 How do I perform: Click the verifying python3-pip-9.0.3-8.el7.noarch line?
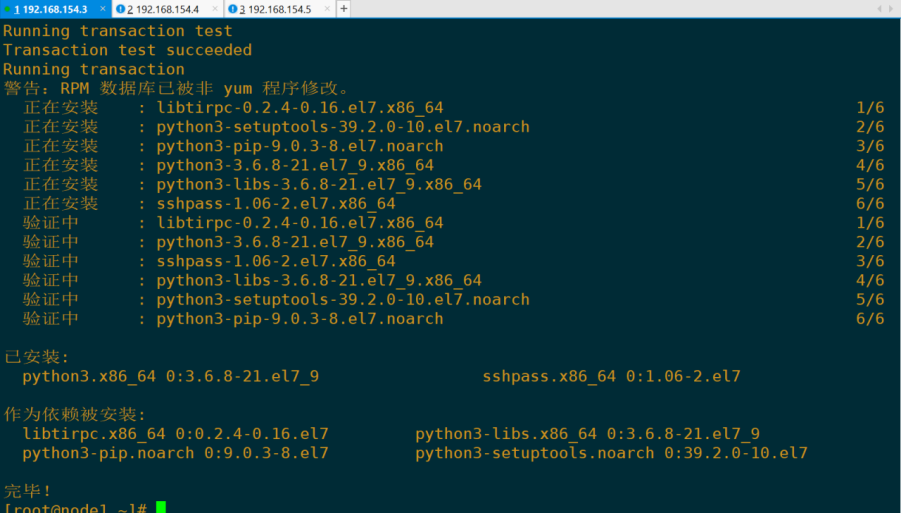point(453,319)
